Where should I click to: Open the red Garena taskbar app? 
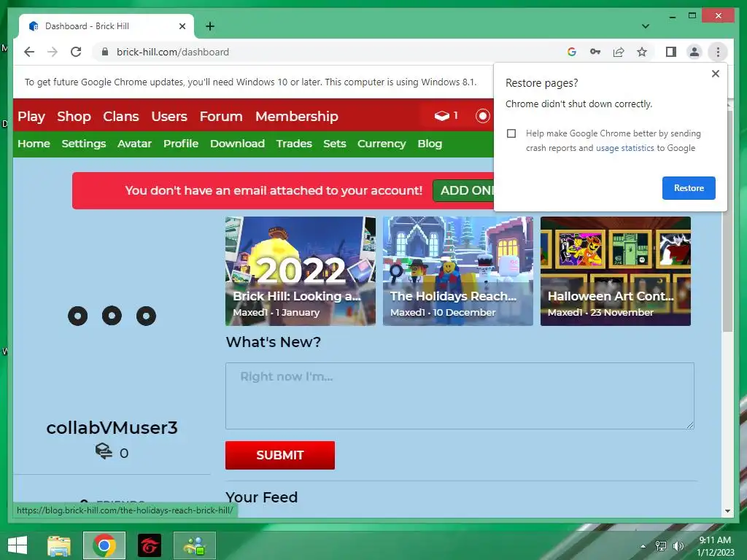(150, 545)
